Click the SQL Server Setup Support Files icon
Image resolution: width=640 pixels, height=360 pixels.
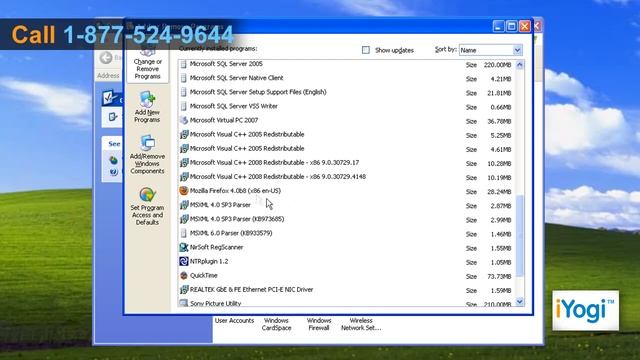click(184, 92)
